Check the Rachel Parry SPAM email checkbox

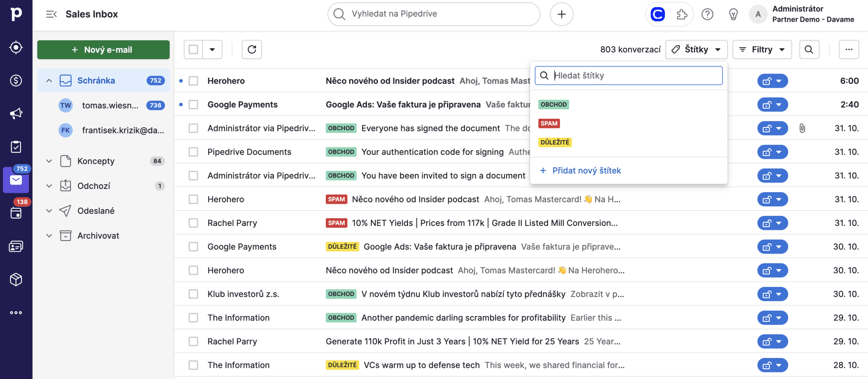tap(193, 223)
